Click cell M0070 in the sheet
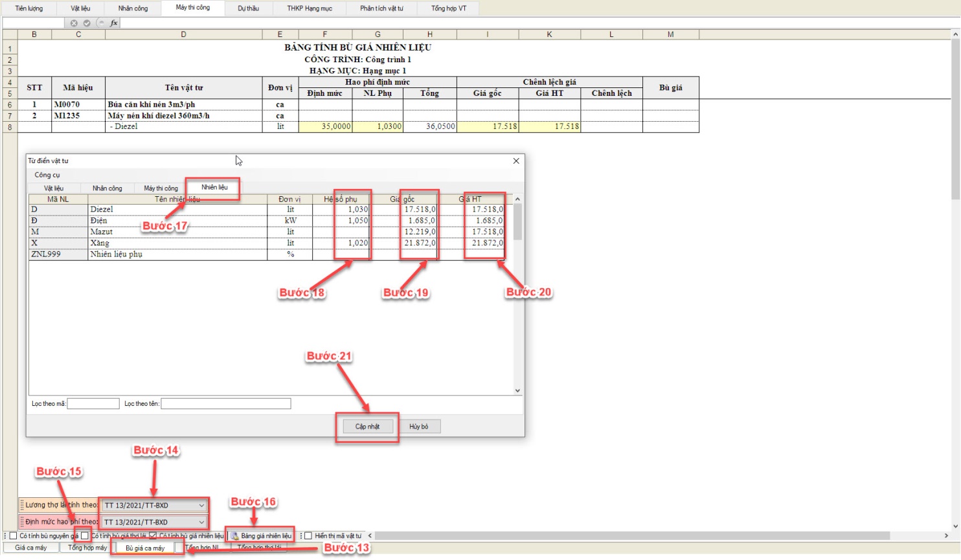 (x=78, y=104)
